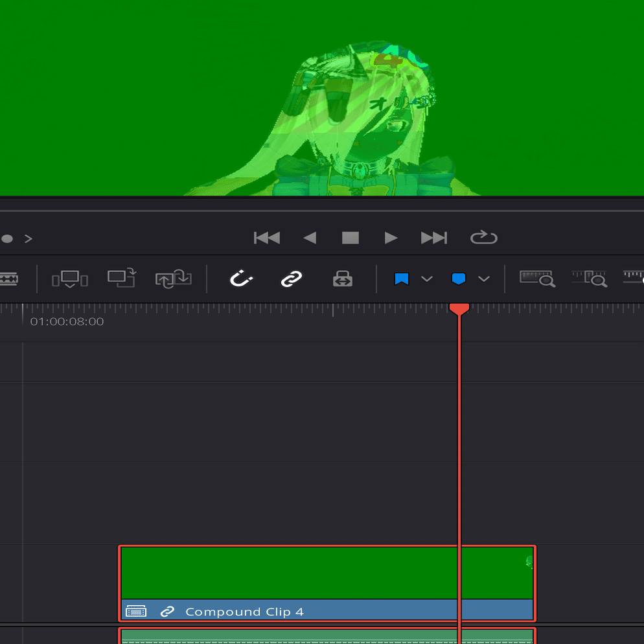The height and width of the screenshot is (644, 644).
Task: Click the compound clip film icon
Action: point(136,611)
